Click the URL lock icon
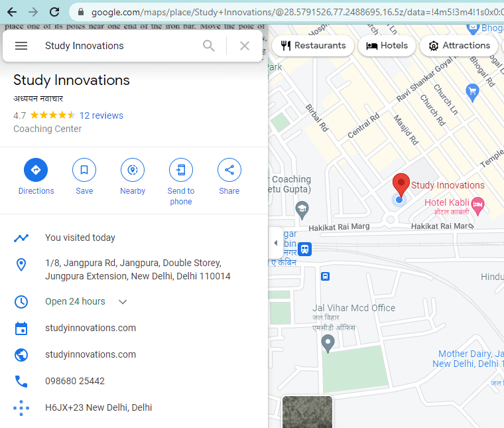This screenshot has width=504, height=428. click(x=81, y=12)
